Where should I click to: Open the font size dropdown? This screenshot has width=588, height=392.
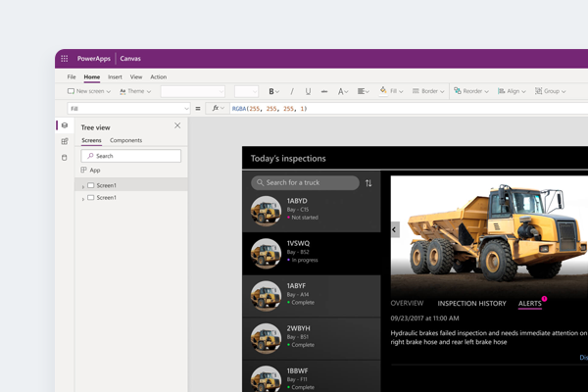(x=246, y=91)
